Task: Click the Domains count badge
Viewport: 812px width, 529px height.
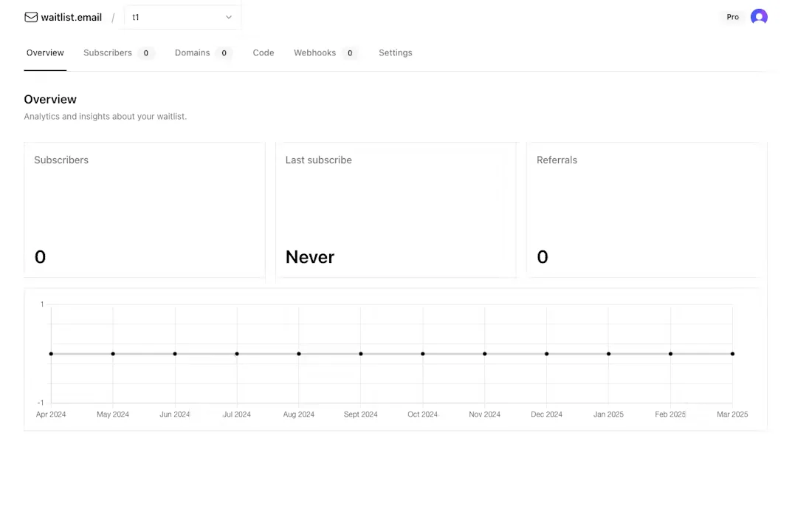Action: coord(224,52)
